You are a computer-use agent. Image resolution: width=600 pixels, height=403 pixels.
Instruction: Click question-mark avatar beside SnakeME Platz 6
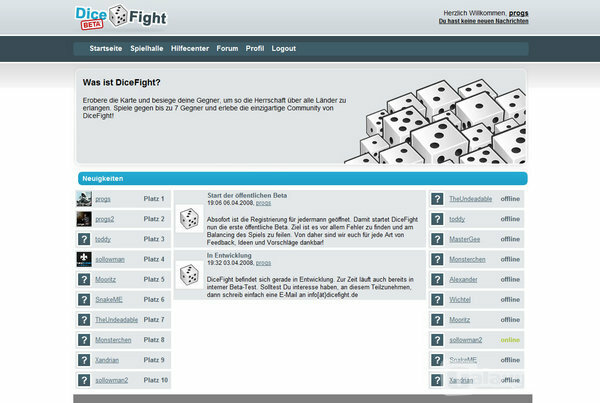[x=84, y=300]
